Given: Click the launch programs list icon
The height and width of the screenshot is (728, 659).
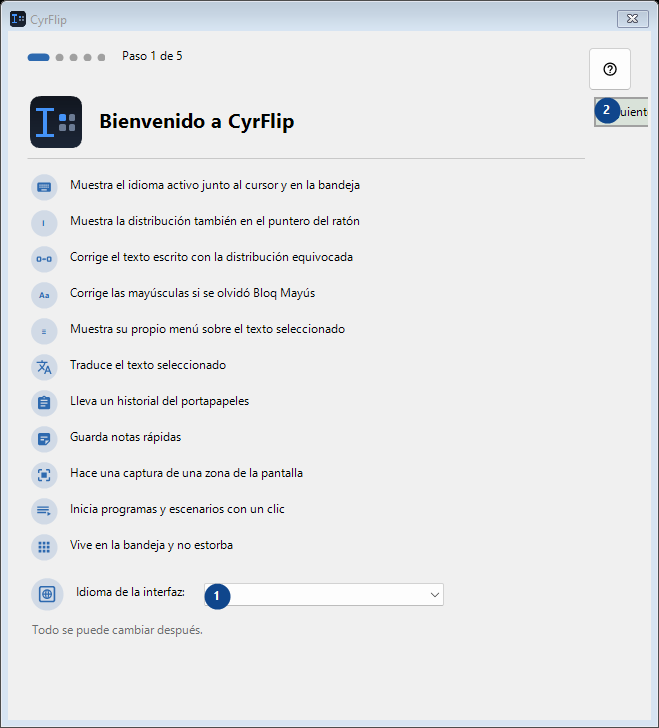Looking at the screenshot, I should pyautogui.click(x=44, y=511).
